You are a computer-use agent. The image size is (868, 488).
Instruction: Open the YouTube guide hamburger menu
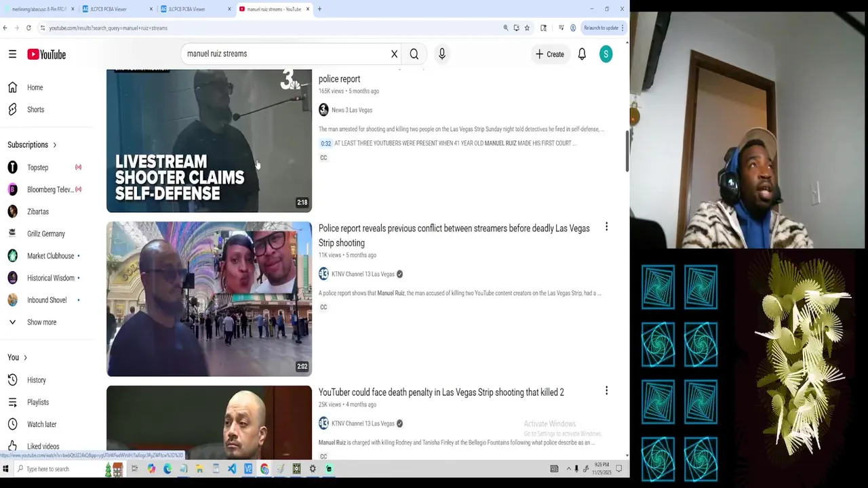pyautogui.click(x=12, y=54)
